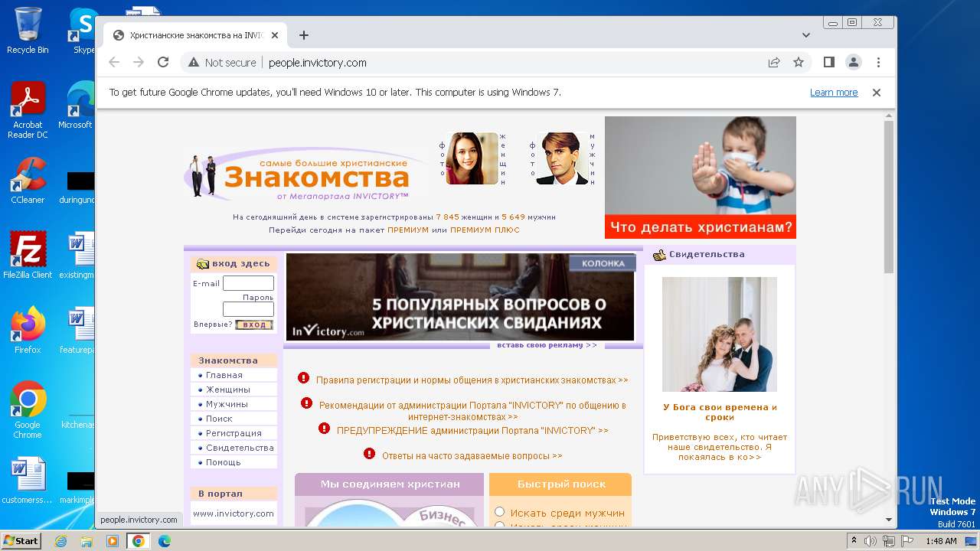Open File Explorer from taskbar
980x551 pixels.
[87, 541]
